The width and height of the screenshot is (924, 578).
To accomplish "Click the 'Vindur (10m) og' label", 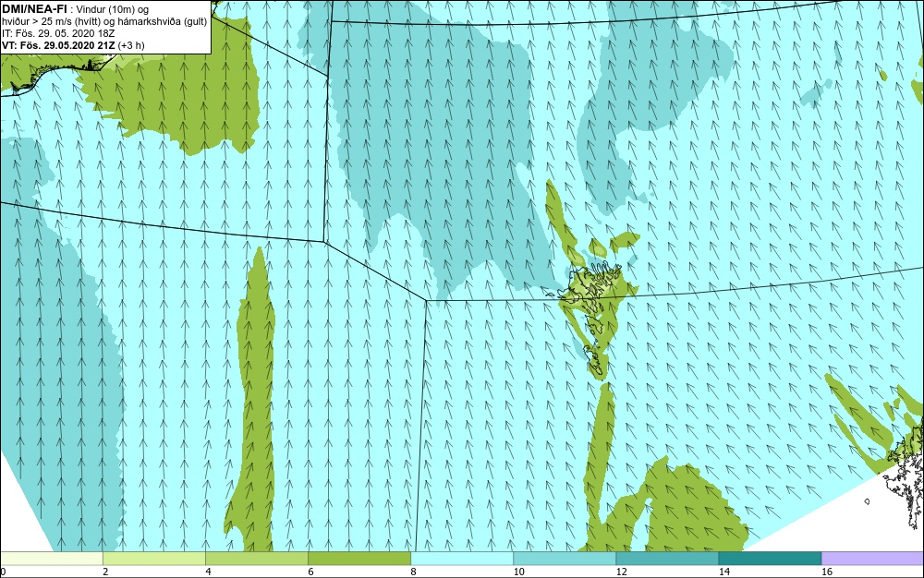I will (113, 9).
